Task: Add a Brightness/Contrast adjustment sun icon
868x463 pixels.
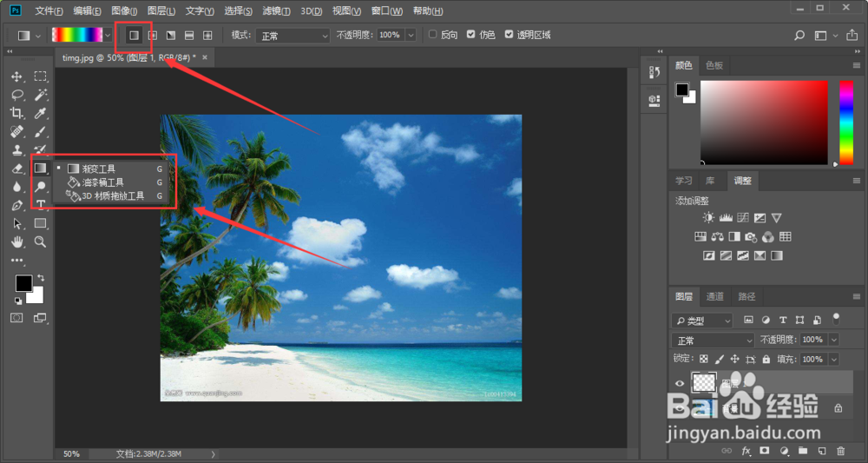Action: [x=708, y=218]
